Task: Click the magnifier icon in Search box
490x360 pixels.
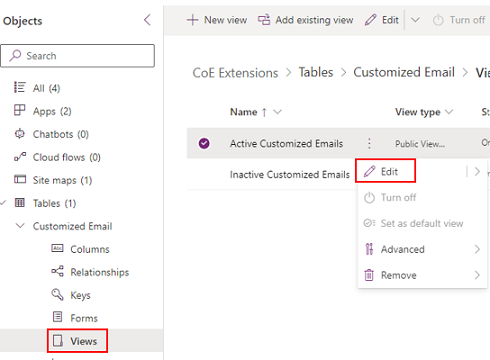Action: pos(15,55)
